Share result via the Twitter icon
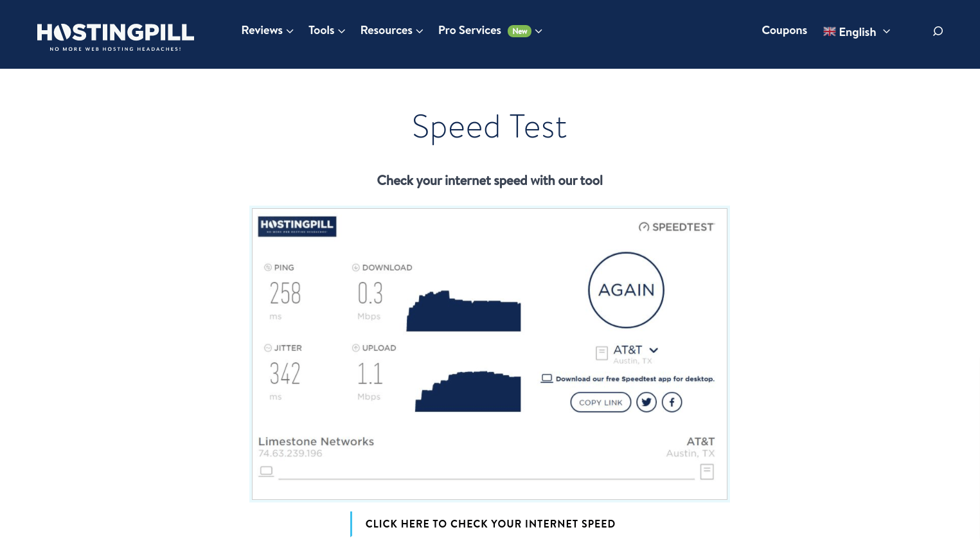The image size is (980, 550). [x=646, y=402]
